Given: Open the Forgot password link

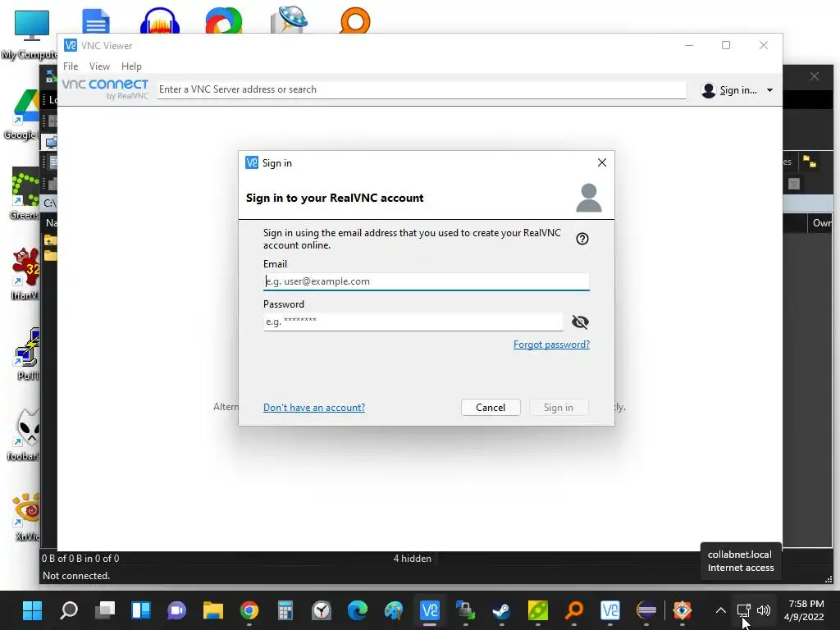Looking at the screenshot, I should pos(551,345).
